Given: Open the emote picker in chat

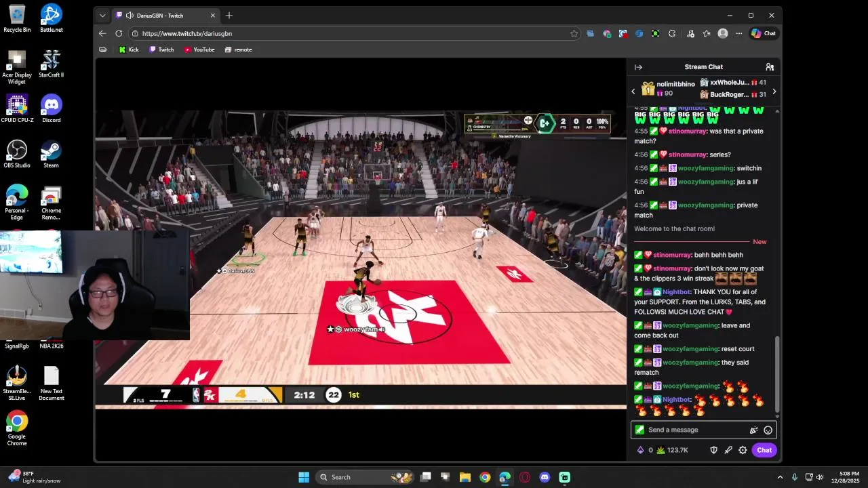Looking at the screenshot, I should coord(768,430).
